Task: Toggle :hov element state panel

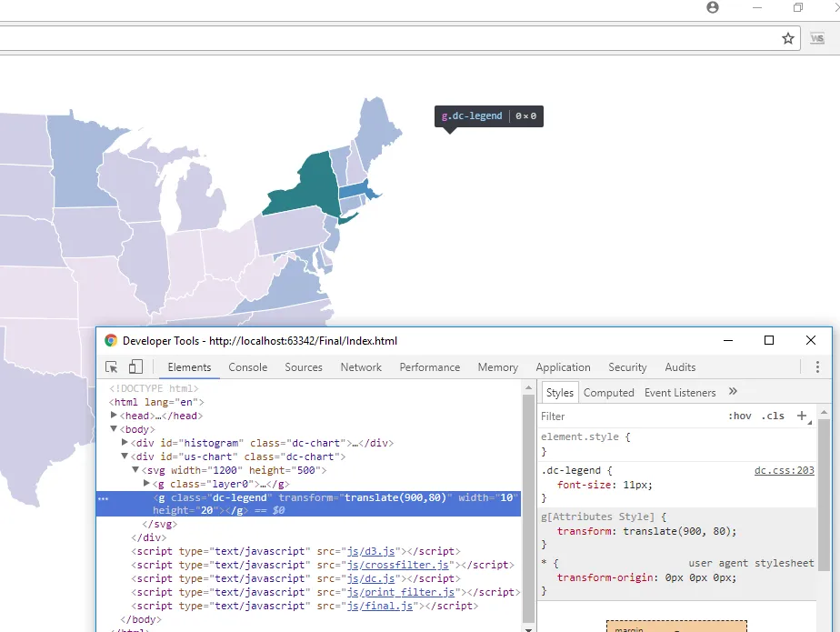Action: coord(739,416)
